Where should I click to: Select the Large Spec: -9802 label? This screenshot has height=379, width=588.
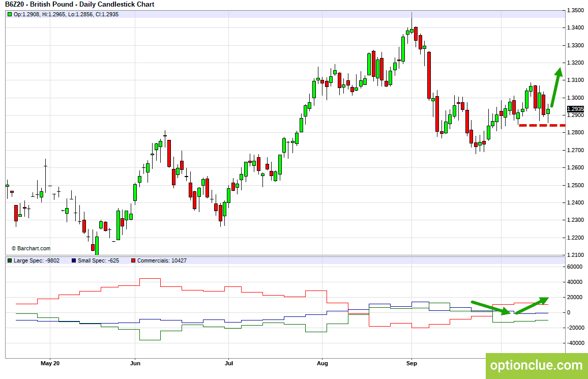click(x=37, y=260)
